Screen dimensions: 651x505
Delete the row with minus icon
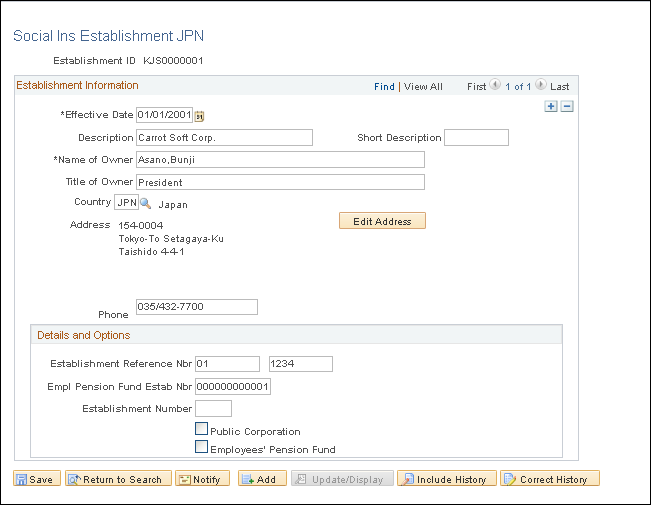pyautogui.click(x=567, y=106)
